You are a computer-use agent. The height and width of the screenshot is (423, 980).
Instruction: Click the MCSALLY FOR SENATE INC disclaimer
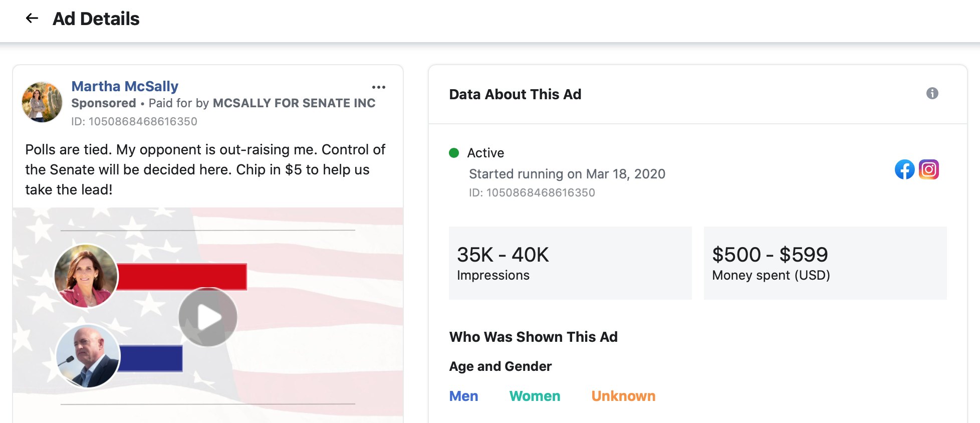(x=294, y=103)
